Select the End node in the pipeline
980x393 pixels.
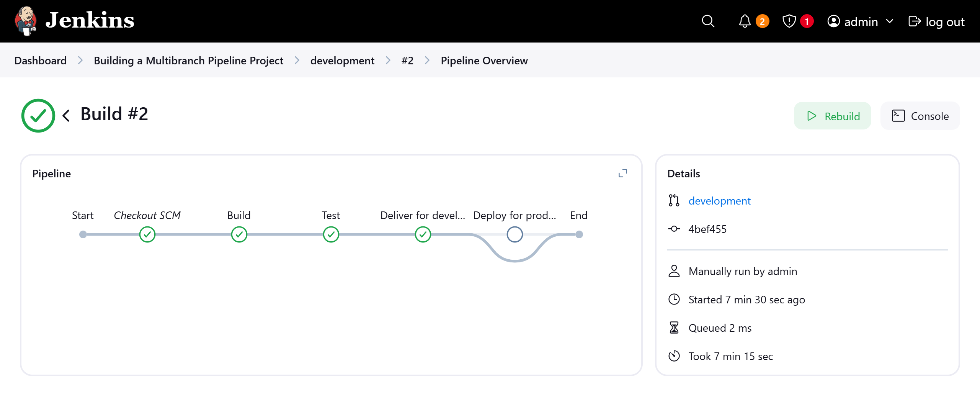(579, 234)
